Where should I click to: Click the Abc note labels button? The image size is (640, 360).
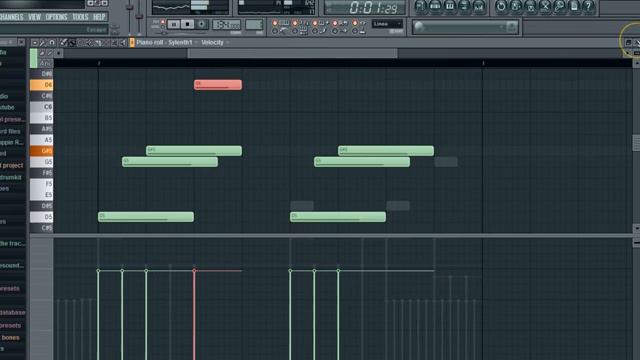click(45, 63)
